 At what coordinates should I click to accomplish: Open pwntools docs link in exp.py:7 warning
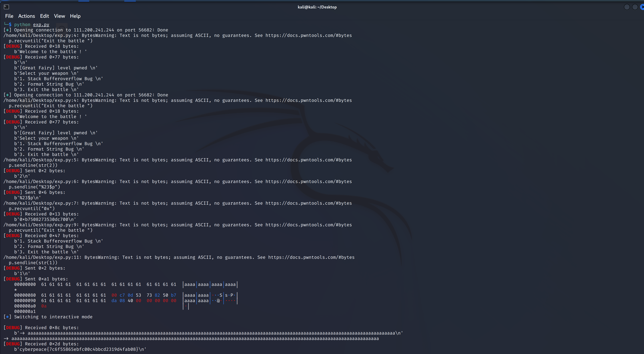[x=309, y=203]
